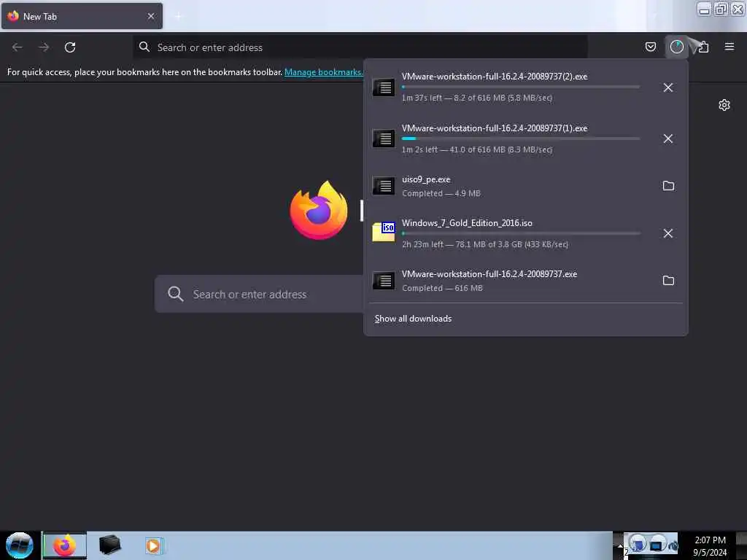Viewport: 747px width, 560px height.
Task: Click the "Completed — 616 MB" status text
Action: coord(442,288)
